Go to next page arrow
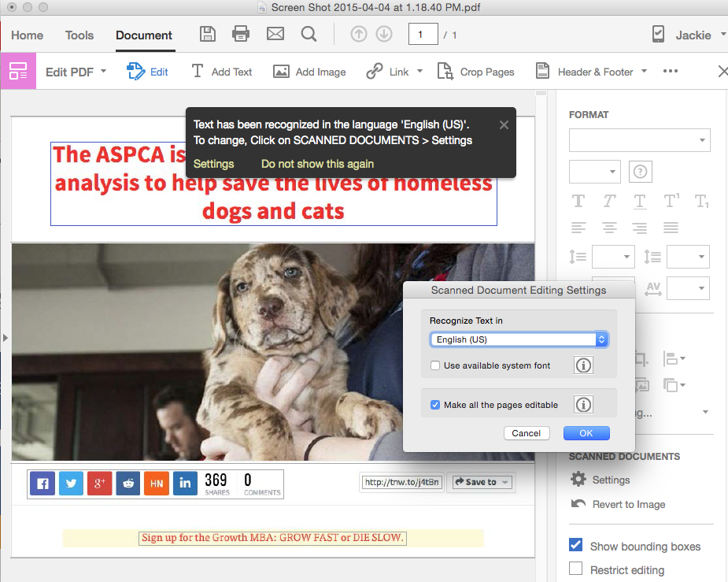The image size is (728, 582). pos(384,35)
